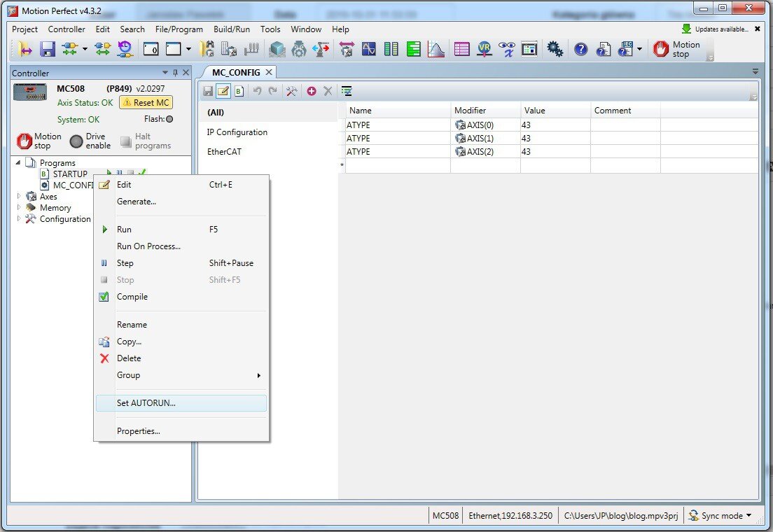
Task: Choose Set AUTORUN... from context menu
Action: click(181, 402)
